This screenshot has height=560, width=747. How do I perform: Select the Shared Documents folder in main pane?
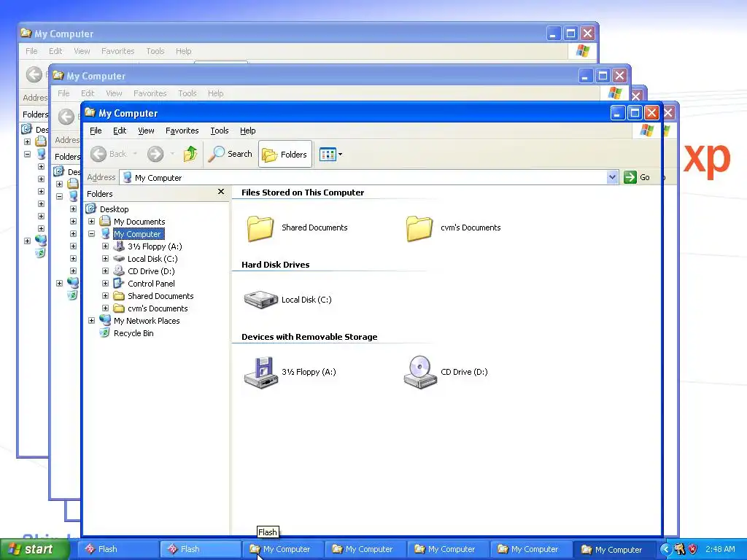click(x=260, y=228)
